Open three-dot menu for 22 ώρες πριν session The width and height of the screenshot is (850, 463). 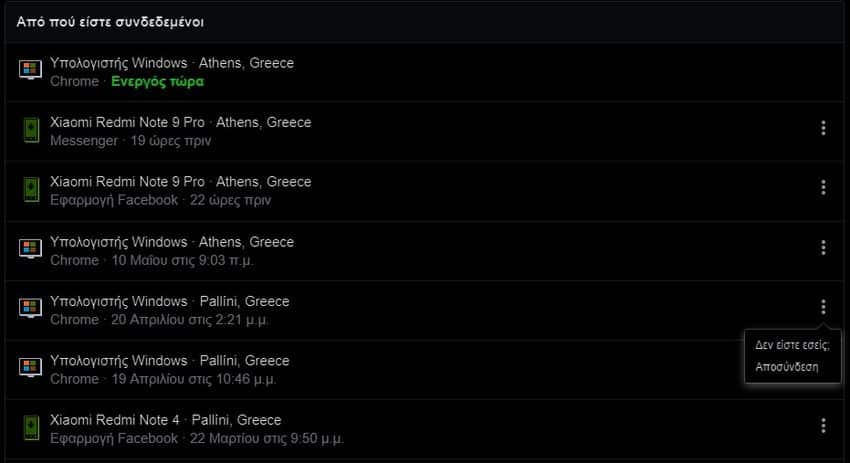click(x=823, y=187)
